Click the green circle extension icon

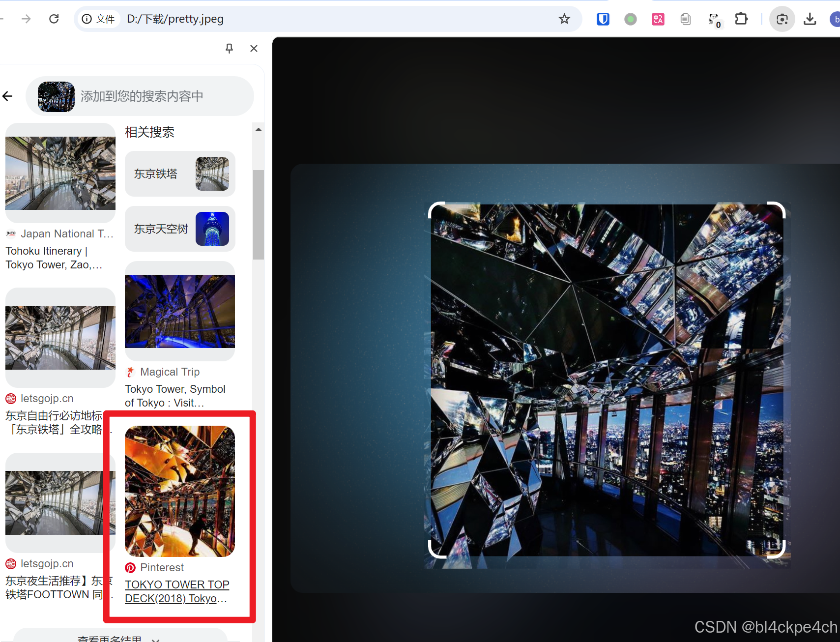coord(631,19)
